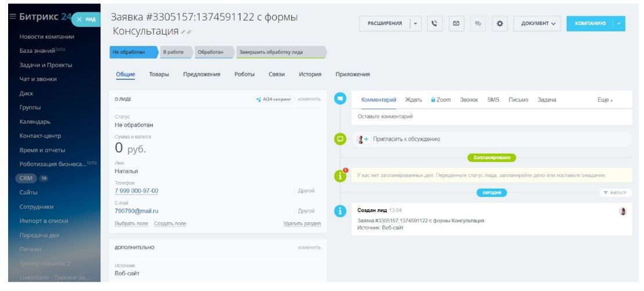Image resolution: width=644 pixels, height=291 pixels.
Task: Open the settings gear icon
Action: [500, 23]
